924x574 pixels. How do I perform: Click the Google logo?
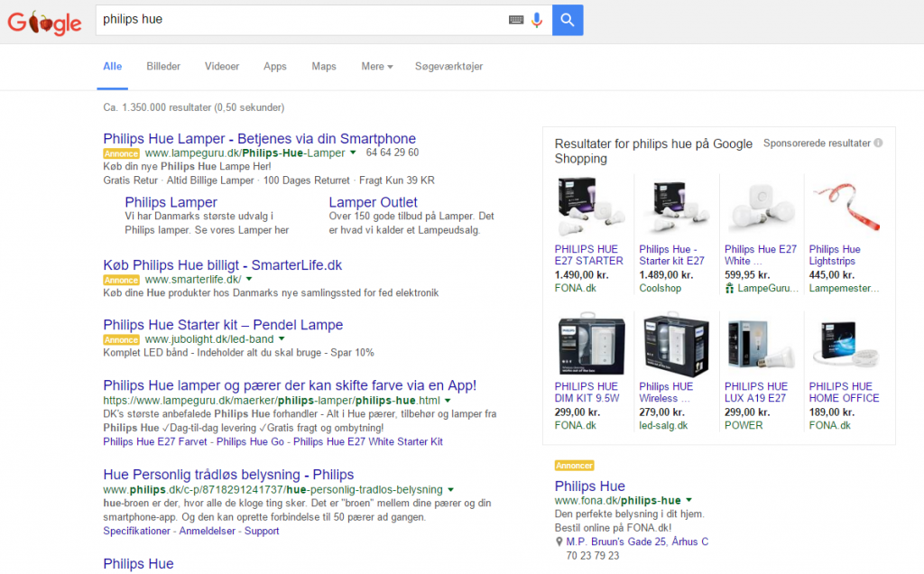click(44, 22)
